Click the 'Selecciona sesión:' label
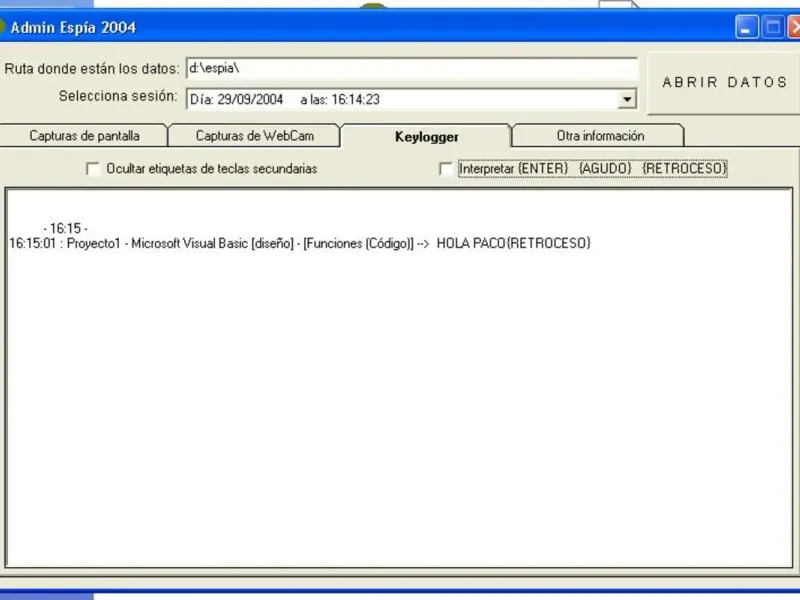 tap(118, 96)
